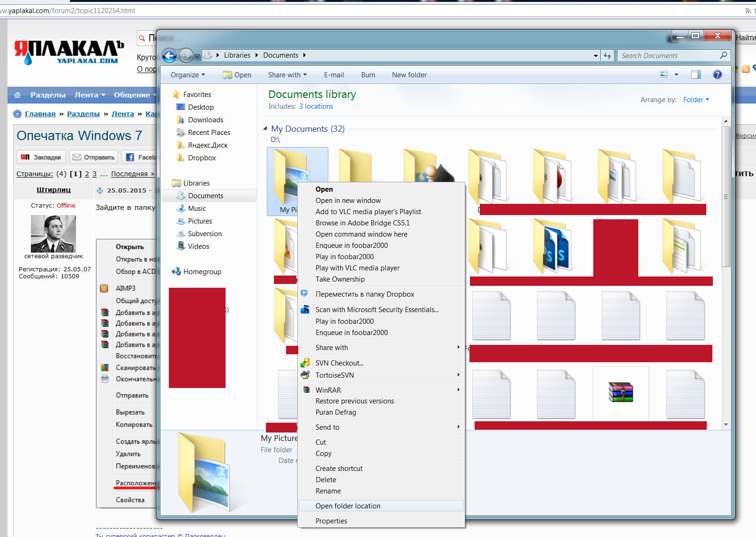756x537 pixels.
Task: Choose Open in new window
Action: [x=348, y=201]
